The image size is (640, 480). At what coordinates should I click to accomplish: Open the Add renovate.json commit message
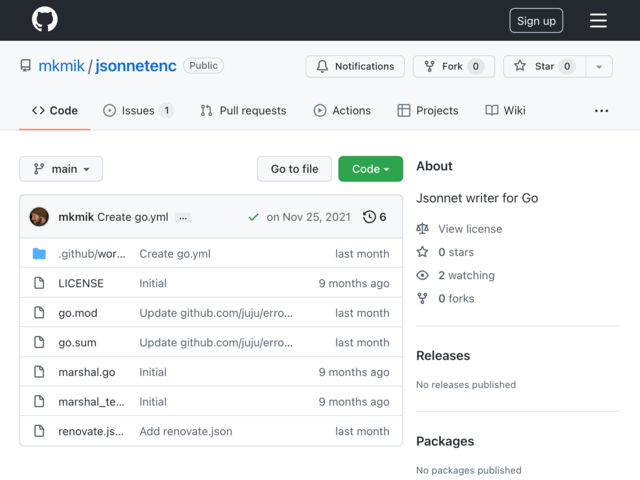point(186,431)
